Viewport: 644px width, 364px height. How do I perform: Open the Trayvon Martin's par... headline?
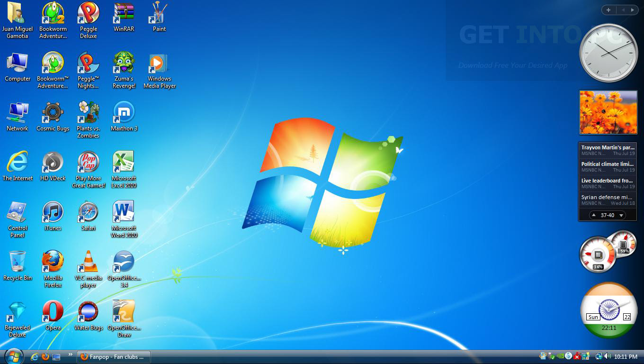click(608, 150)
